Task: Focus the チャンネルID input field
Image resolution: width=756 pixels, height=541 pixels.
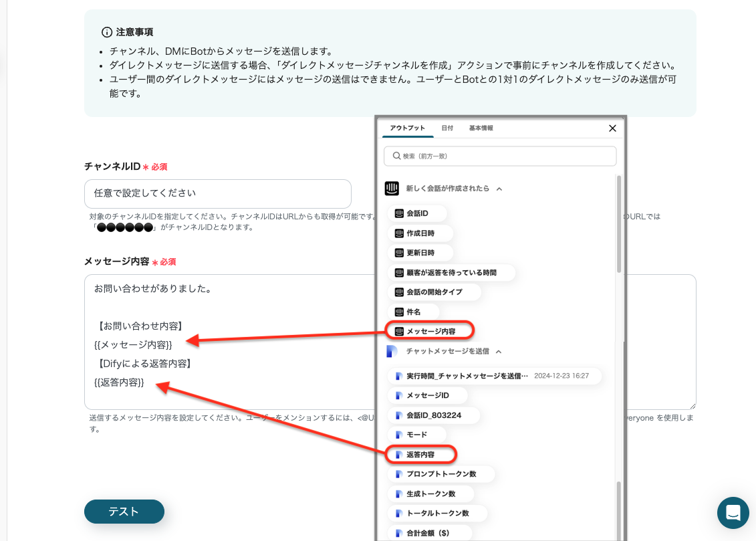Action: [x=217, y=194]
